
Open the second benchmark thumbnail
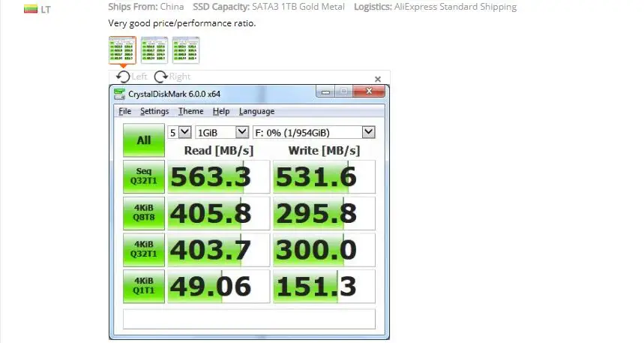154,50
